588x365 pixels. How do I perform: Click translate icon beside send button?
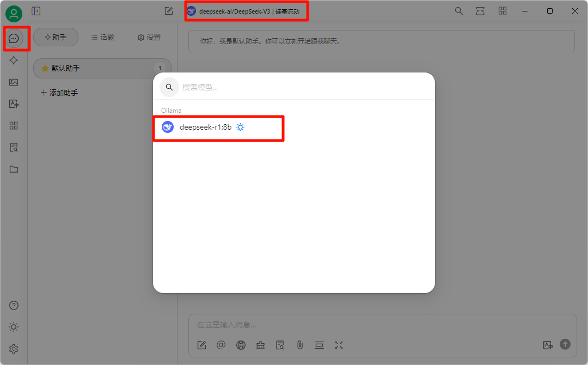548,345
